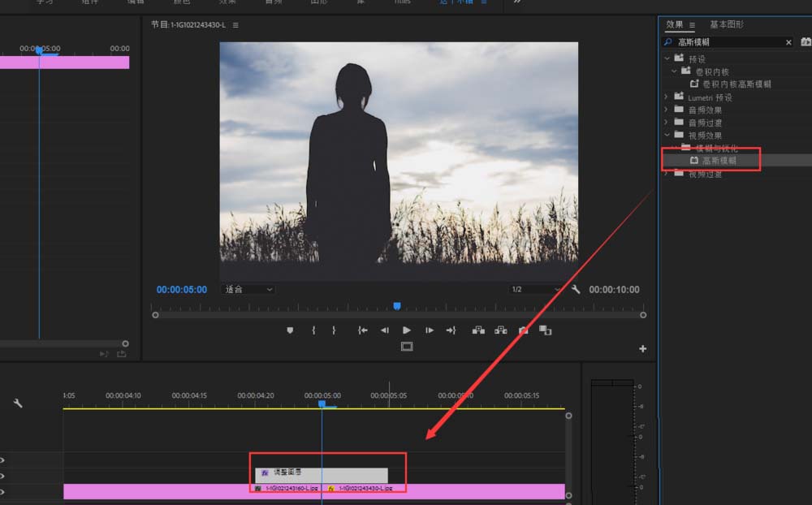This screenshot has width=812, height=505.
Task: Open the 效果 panel menu icon
Action: click(693, 25)
